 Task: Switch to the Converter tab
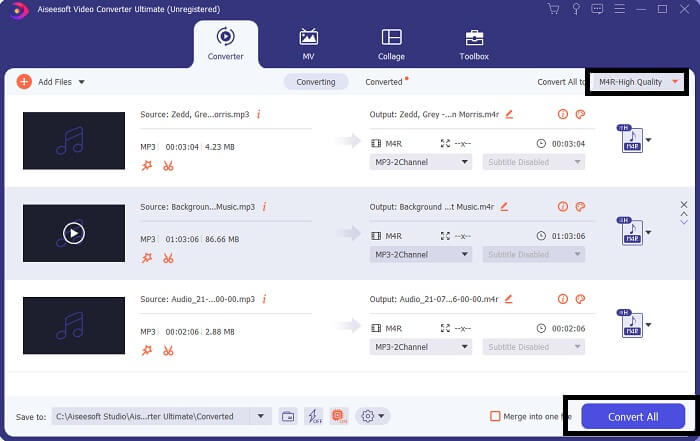coord(225,44)
